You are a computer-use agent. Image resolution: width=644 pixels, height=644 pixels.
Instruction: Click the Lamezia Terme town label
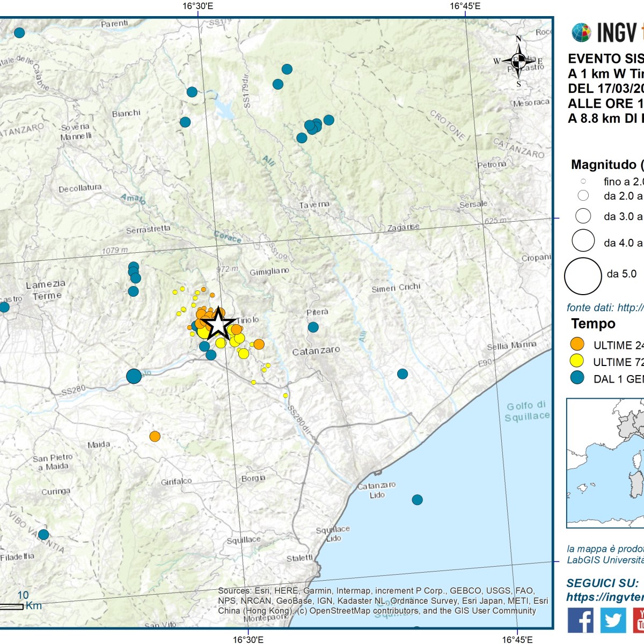(46, 290)
